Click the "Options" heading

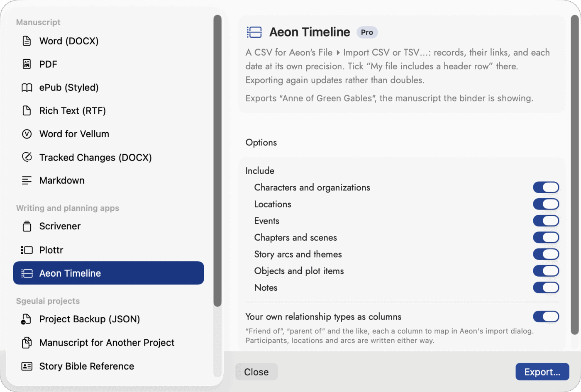tap(261, 142)
